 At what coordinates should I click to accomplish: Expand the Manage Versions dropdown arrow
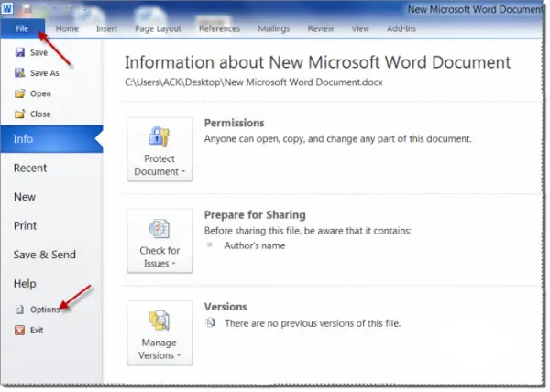click(179, 355)
